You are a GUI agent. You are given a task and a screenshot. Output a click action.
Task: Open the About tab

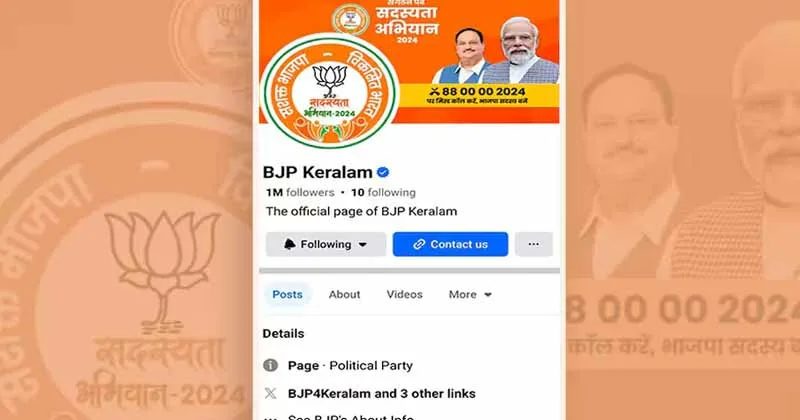(344, 294)
